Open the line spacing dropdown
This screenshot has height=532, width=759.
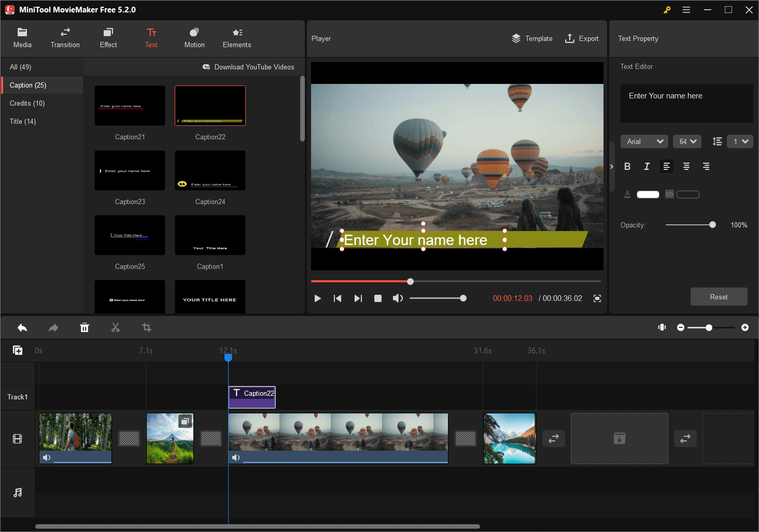point(740,141)
